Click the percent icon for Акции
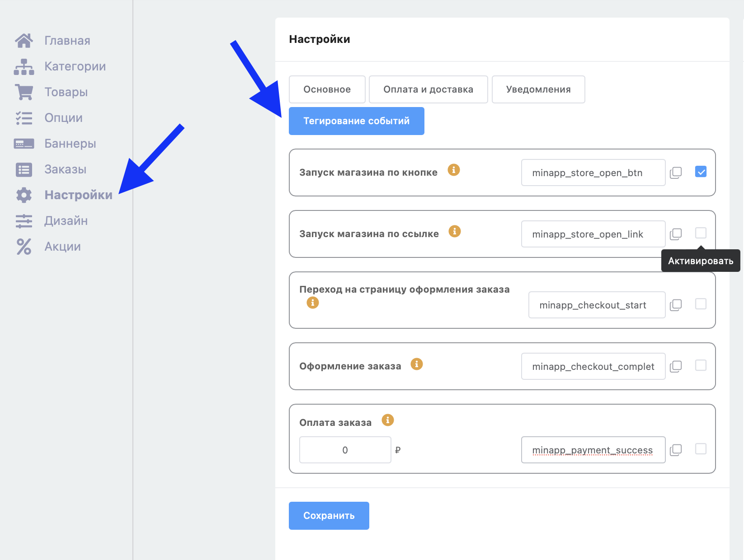 pos(24,247)
